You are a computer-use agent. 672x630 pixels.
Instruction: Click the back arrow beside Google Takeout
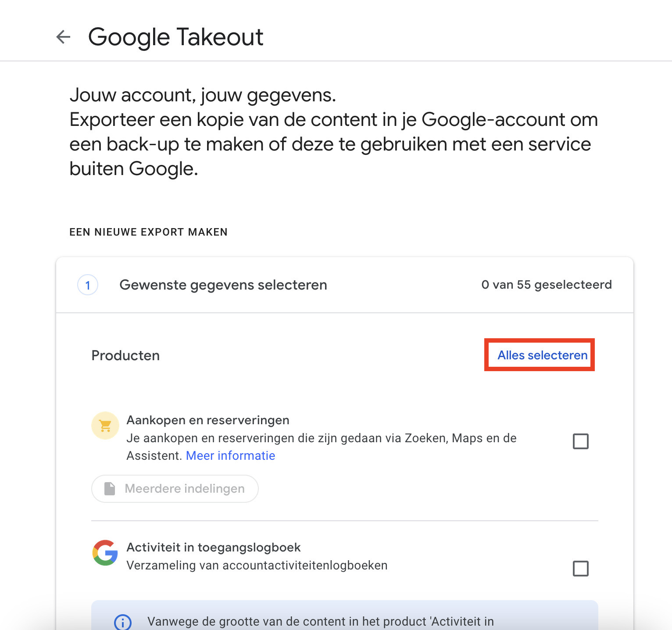coord(64,37)
